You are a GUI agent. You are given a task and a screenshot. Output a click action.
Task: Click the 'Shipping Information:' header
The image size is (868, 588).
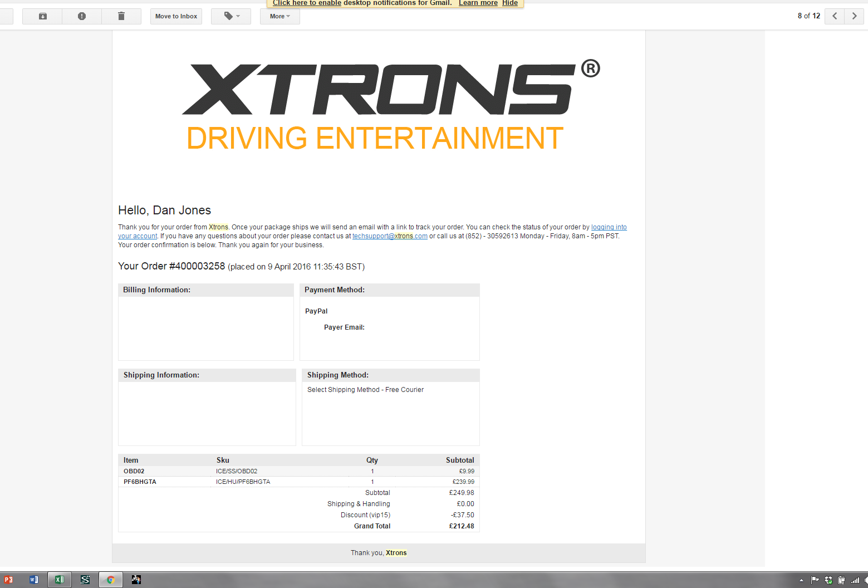click(161, 375)
